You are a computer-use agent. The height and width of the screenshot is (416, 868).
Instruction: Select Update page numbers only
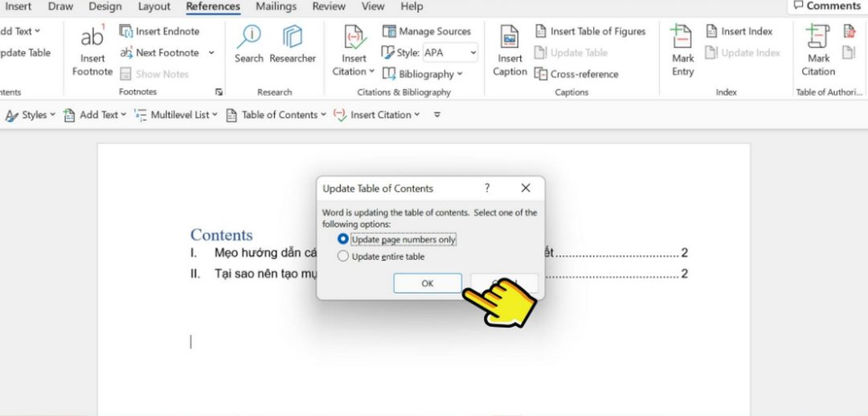[x=397, y=239]
